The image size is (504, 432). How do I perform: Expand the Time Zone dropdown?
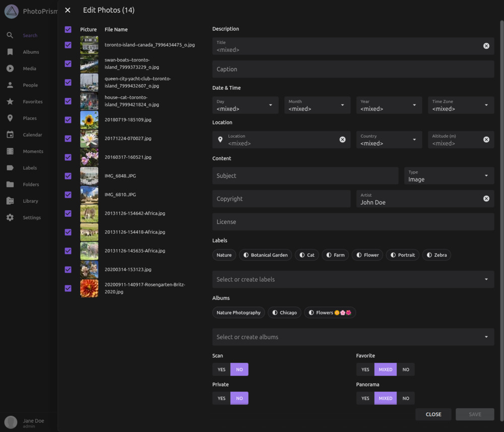point(461,105)
